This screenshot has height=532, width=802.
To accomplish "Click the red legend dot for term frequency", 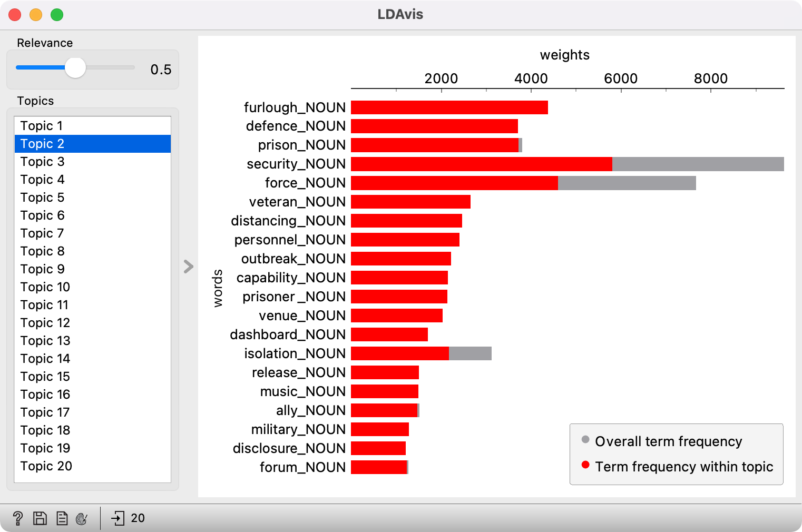I will 585,465.
